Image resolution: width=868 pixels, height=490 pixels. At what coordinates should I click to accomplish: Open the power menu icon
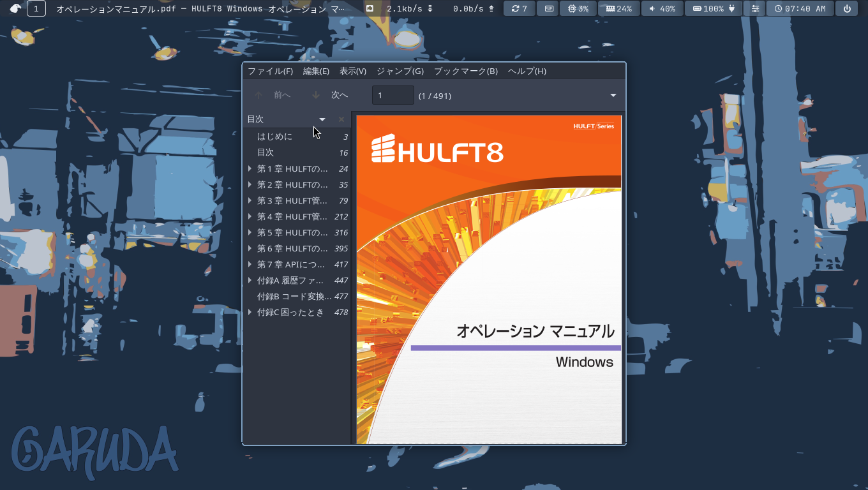click(x=847, y=8)
